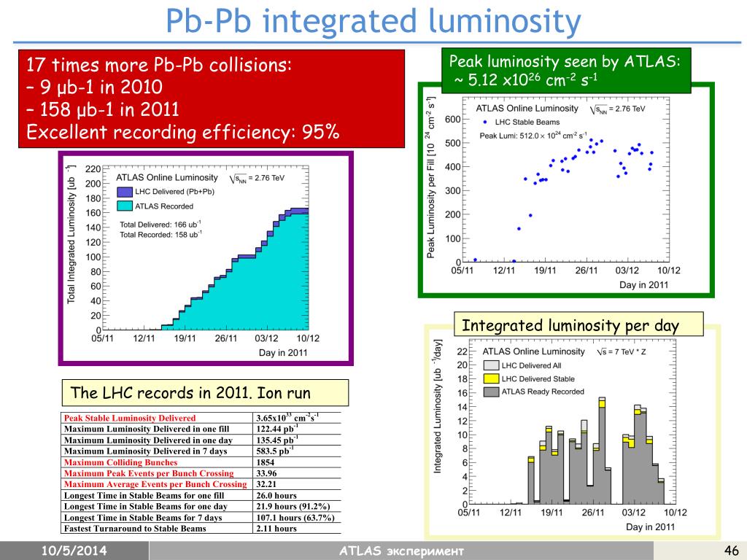Click the gray 'ATLAS Ready Recorded' swatch
The height and width of the screenshot is (560, 747).
[x=491, y=392]
